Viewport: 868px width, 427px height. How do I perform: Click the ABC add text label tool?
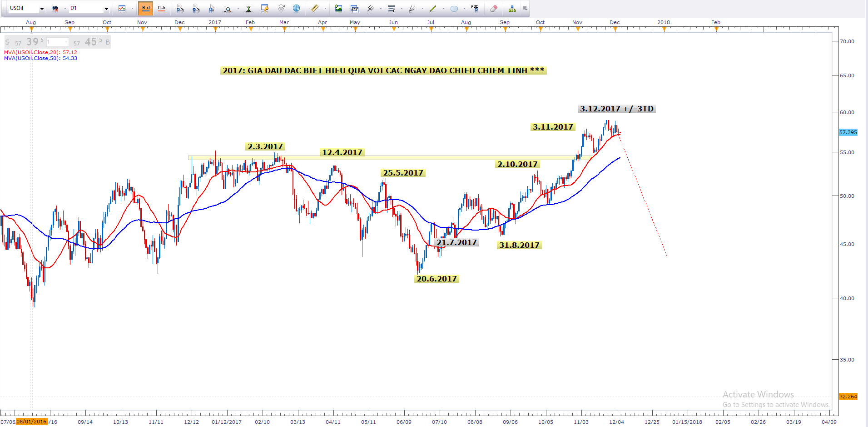click(x=475, y=8)
